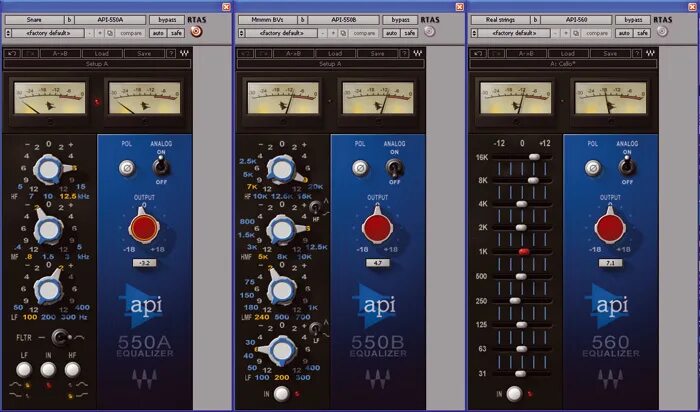Image resolution: width=700 pixels, height=412 pixels.
Task: Open the Real strings track selector
Action: coord(500,20)
